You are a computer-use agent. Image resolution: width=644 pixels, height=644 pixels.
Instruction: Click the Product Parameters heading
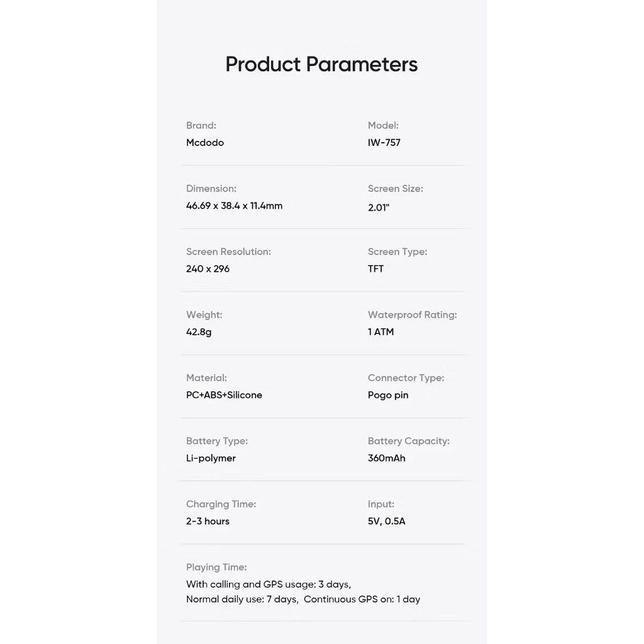321,64
